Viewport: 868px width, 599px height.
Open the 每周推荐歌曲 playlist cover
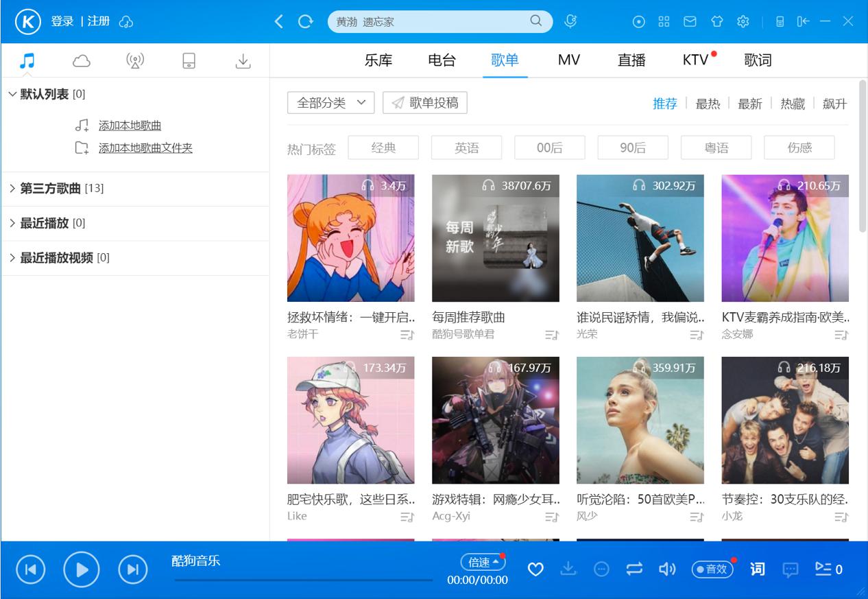[x=495, y=238]
